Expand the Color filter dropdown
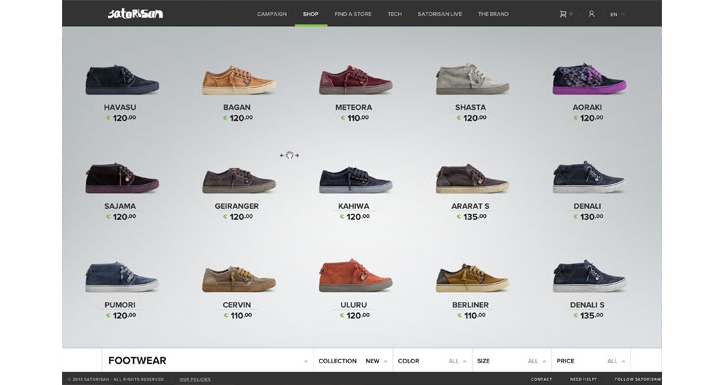 (433, 361)
